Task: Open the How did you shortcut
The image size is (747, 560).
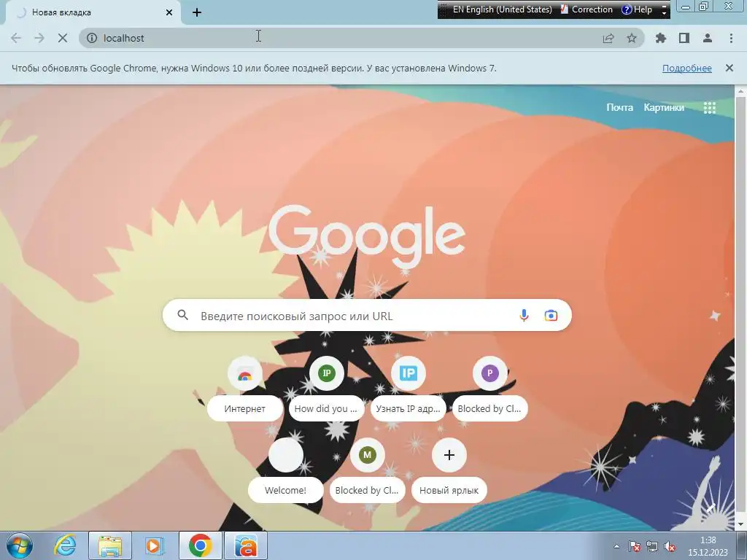Action: pyautogui.click(x=326, y=389)
